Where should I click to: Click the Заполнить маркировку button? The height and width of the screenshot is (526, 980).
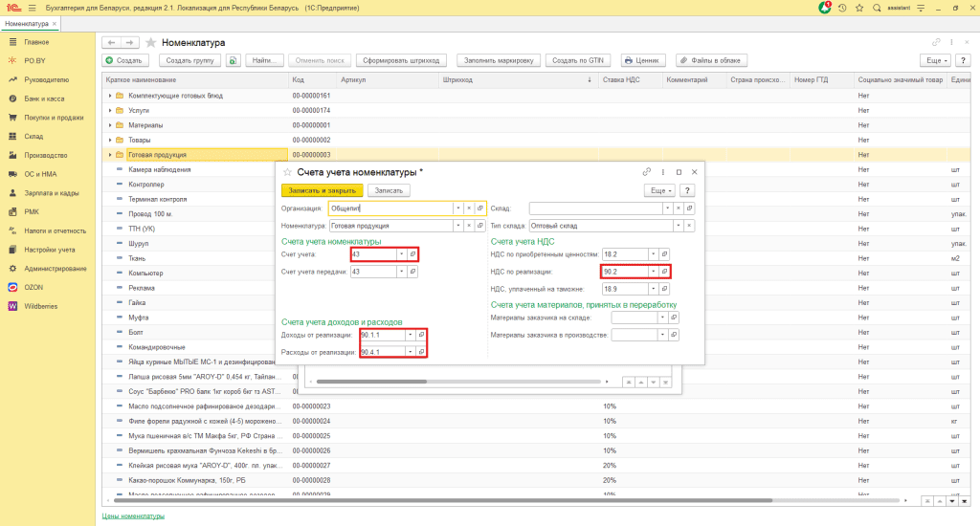[498, 60]
